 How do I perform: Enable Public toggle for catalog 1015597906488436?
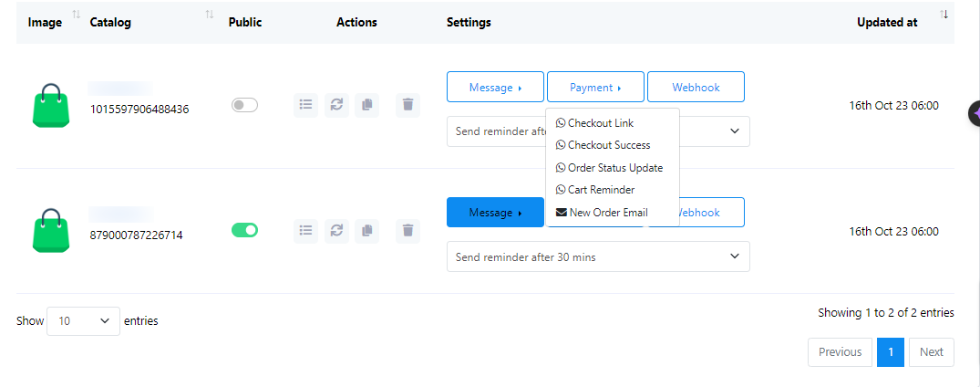pyautogui.click(x=244, y=105)
